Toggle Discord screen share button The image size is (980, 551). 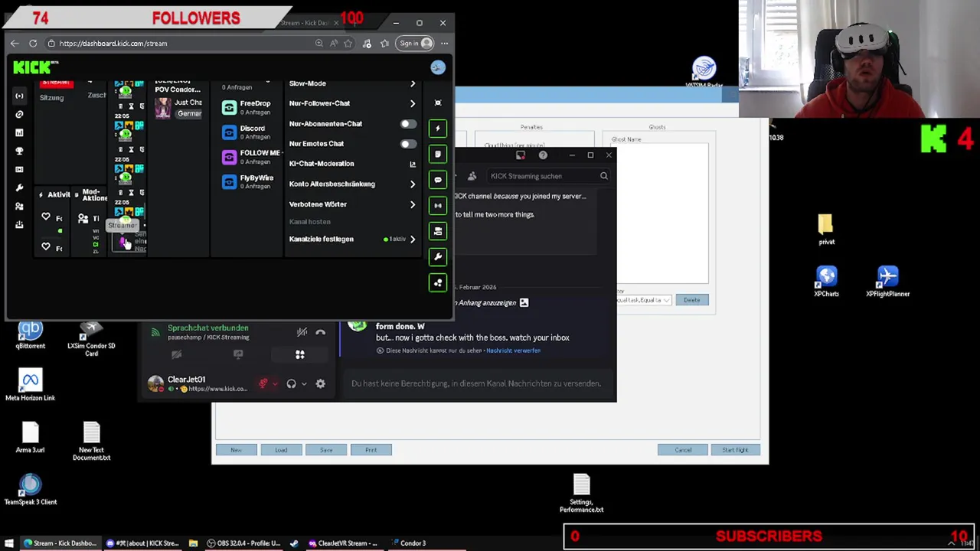[x=238, y=354]
